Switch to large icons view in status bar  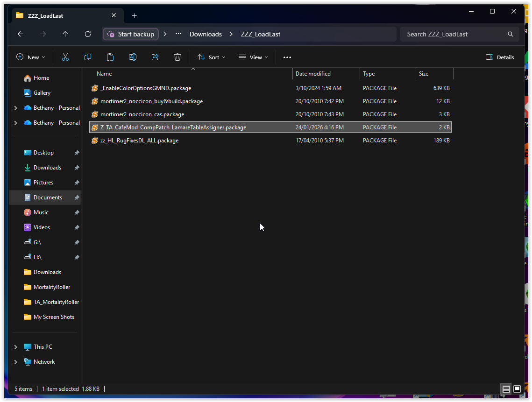click(x=517, y=389)
